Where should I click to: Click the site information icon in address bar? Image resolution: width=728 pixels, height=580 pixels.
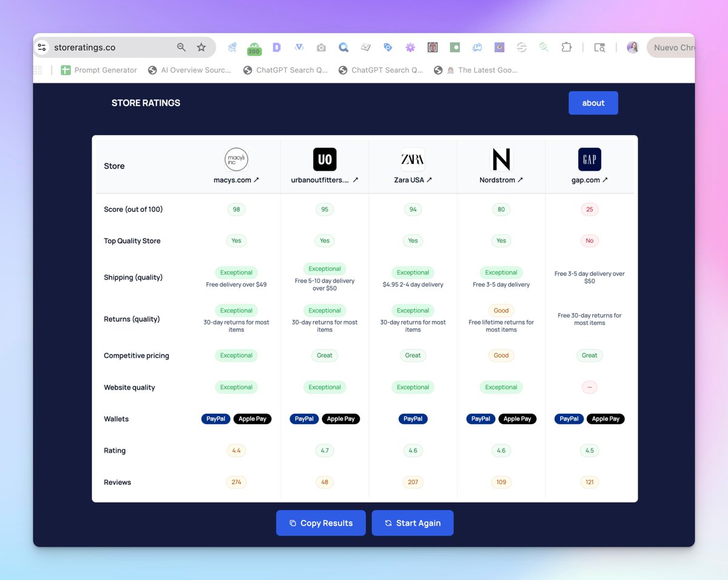(42, 47)
